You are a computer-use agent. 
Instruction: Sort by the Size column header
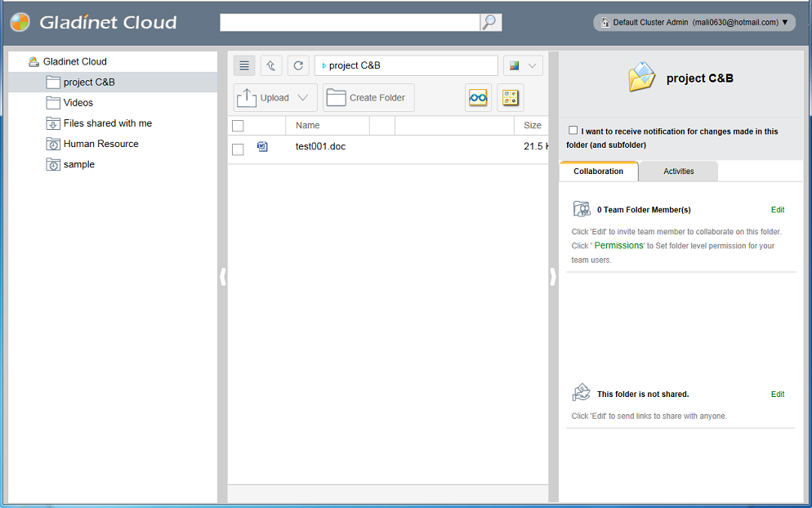pyautogui.click(x=533, y=125)
